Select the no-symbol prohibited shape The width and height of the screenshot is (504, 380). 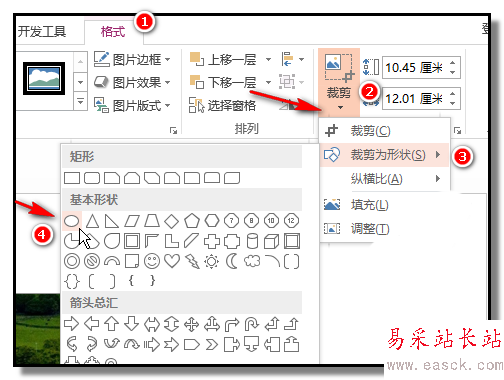coord(92,261)
